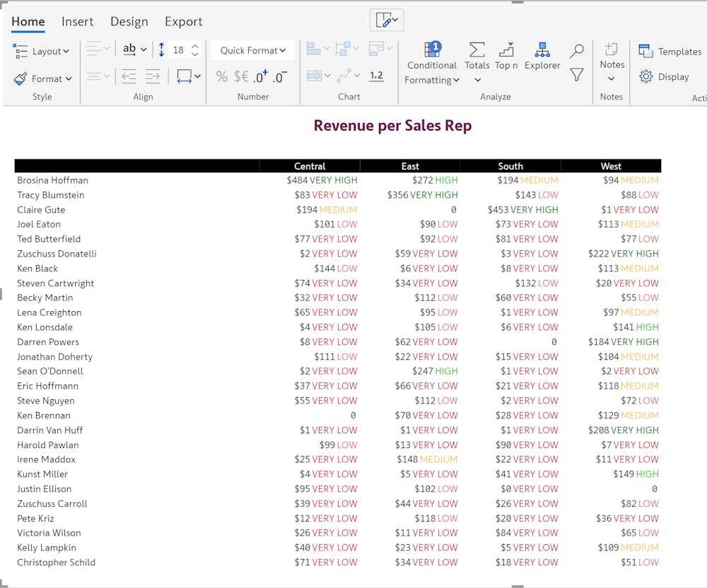Viewport: 707px width, 588px height.
Task: Click the $356 VERY HIGH East cell
Action: (x=423, y=195)
